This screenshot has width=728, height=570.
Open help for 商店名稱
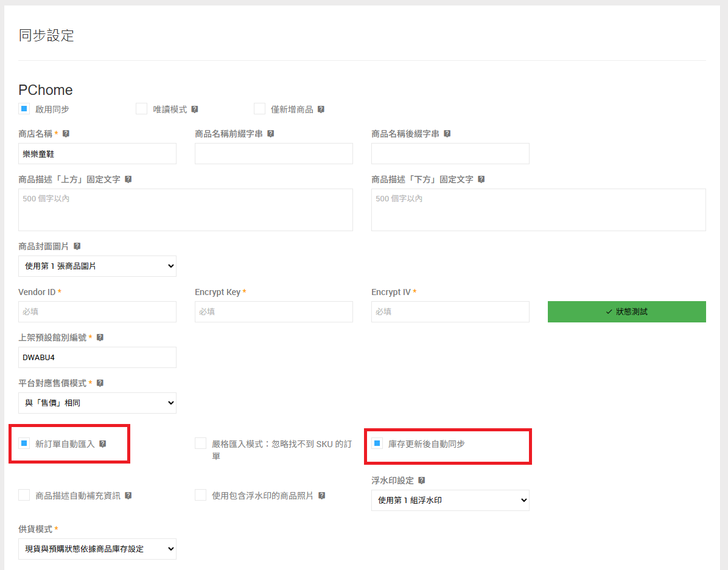tap(66, 133)
